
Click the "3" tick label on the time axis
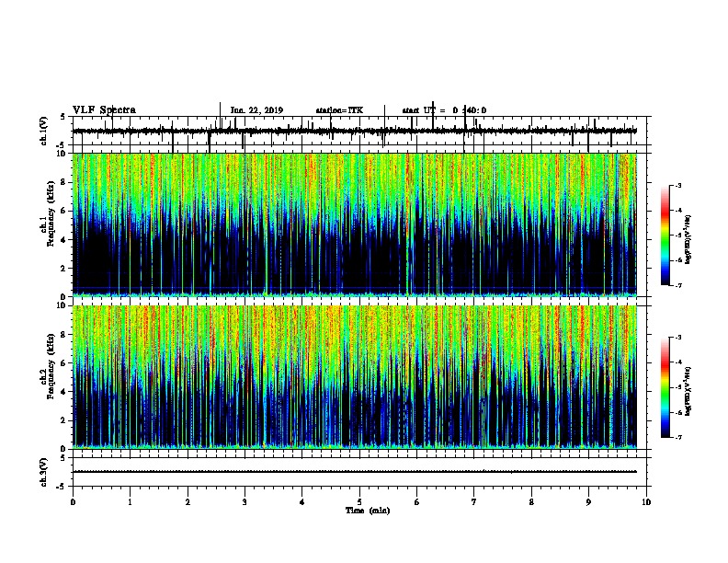pos(245,502)
